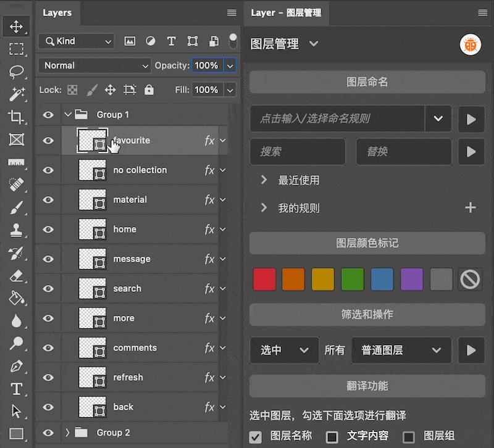
Task: Switch to the Layers tab
Action: pos(57,13)
